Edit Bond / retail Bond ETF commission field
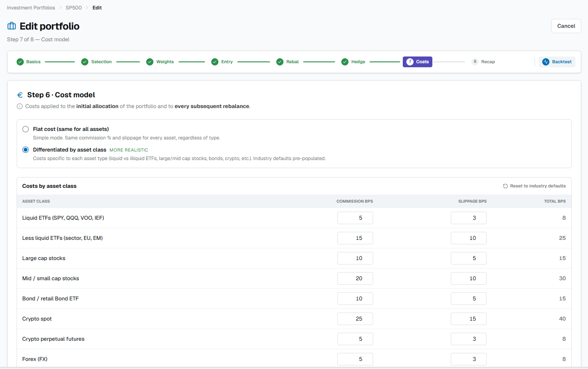The height and width of the screenshot is (369, 588). (x=355, y=299)
